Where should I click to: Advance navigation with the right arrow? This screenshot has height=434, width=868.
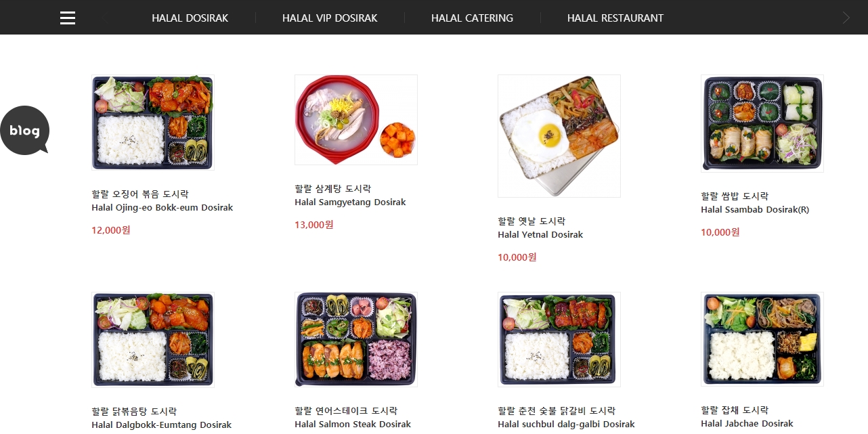click(846, 18)
